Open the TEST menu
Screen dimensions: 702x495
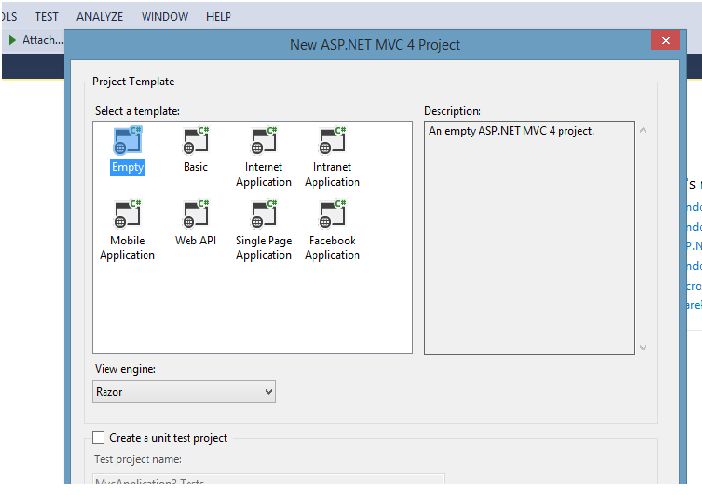tap(47, 17)
